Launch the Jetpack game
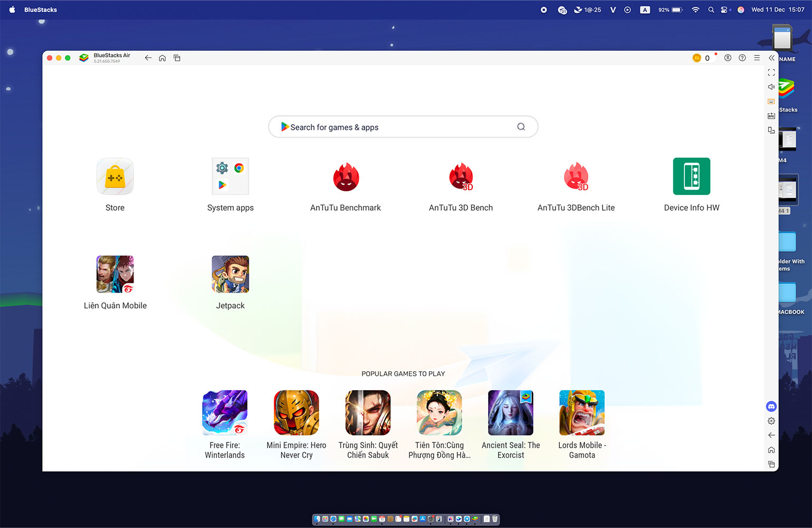Screen dimensions: 812x528 (x=230, y=274)
